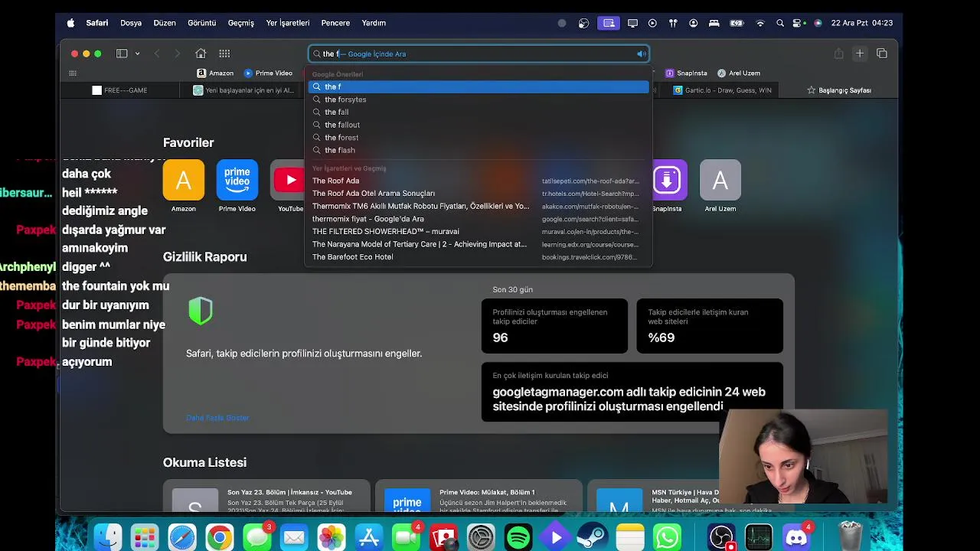Switch to the Başlangıç Sayfası tab
Screen dimensions: 980x551
click(839, 90)
